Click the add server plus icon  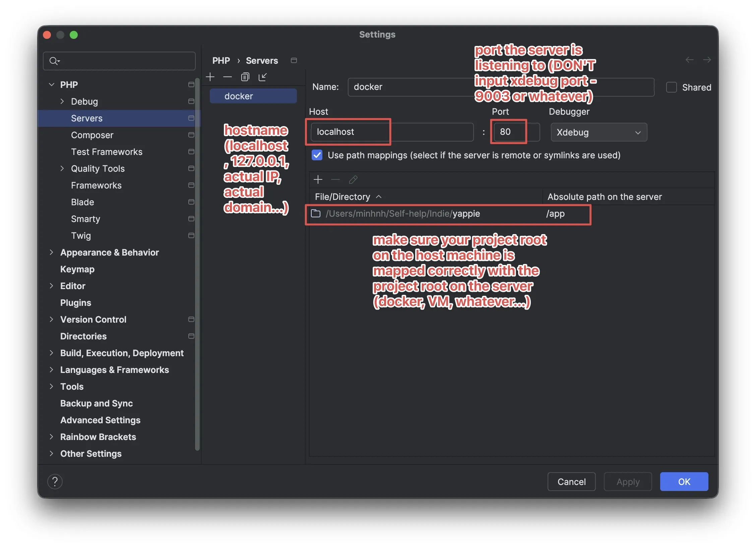click(210, 77)
